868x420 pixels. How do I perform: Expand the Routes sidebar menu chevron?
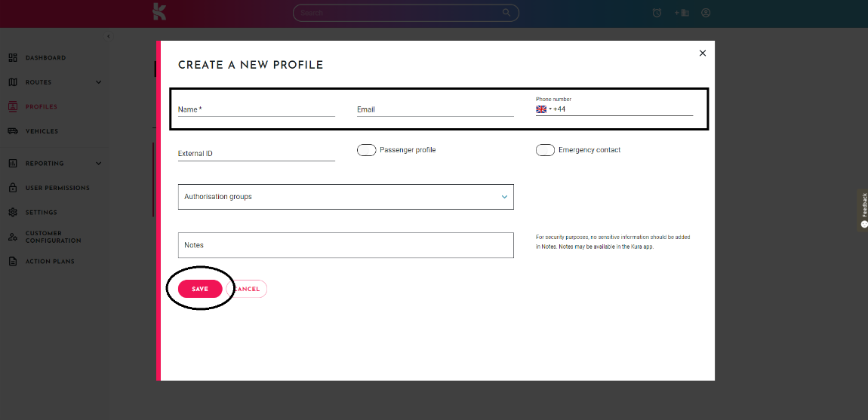point(99,82)
